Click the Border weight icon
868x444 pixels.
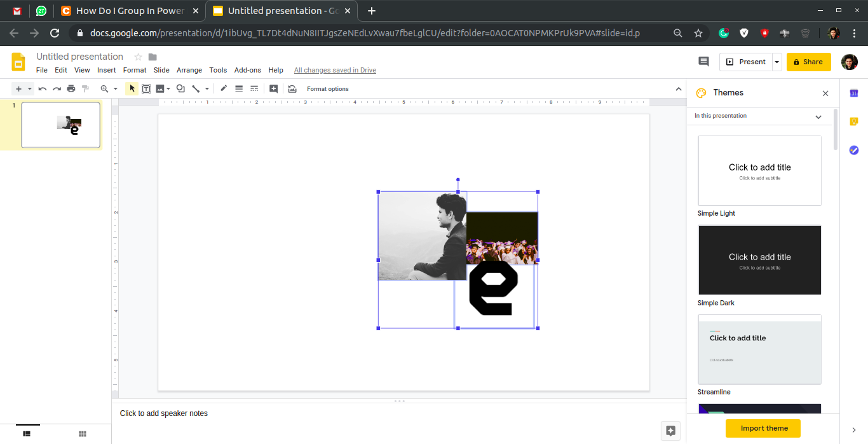point(239,89)
